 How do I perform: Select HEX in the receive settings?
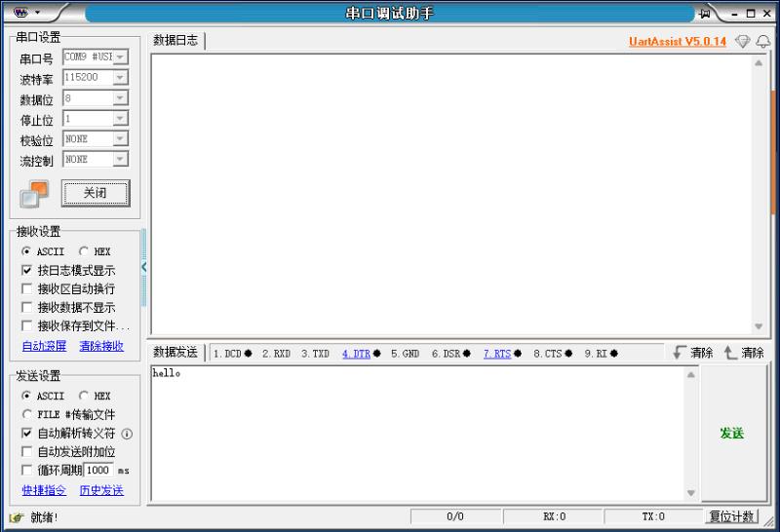[84, 251]
